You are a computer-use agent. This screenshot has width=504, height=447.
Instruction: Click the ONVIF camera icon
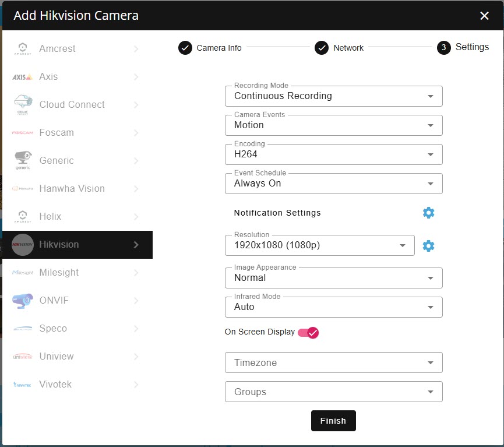pos(23,301)
